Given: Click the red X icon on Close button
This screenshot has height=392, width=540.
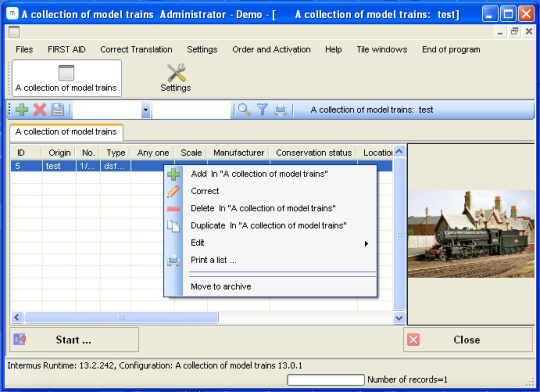Looking at the screenshot, I should (x=413, y=340).
